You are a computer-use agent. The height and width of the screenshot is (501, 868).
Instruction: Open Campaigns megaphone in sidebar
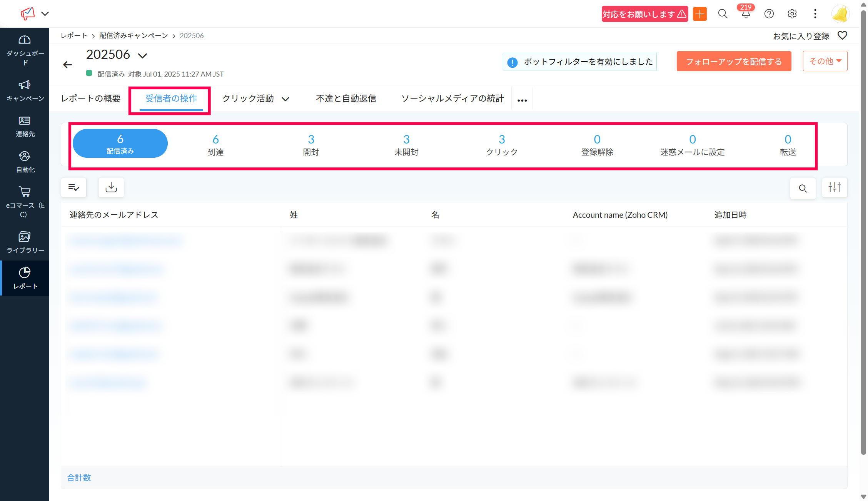pos(25,85)
